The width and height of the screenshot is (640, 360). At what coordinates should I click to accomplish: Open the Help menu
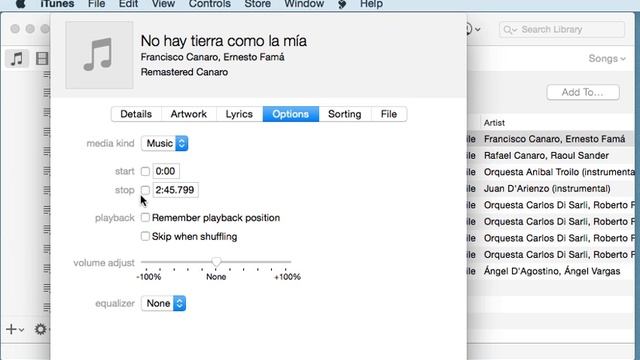tap(371, 4)
